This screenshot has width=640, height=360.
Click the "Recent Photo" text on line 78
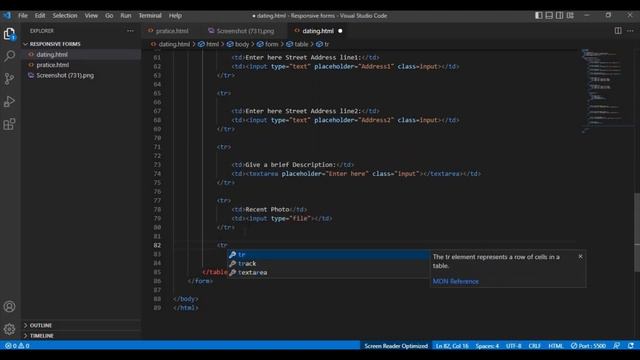(267, 209)
